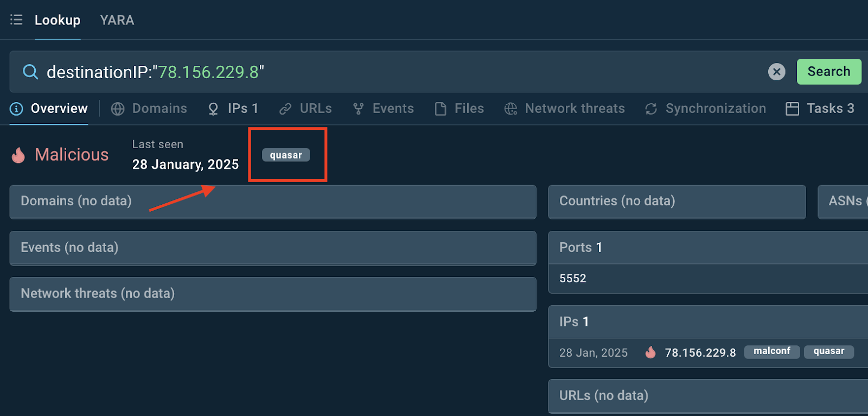Select the URLs tab link icon
This screenshot has width=868, height=416.
pos(285,109)
